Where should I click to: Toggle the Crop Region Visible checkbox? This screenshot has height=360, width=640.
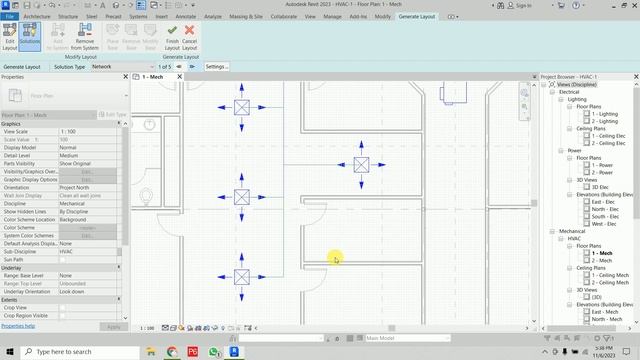[62, 316]
